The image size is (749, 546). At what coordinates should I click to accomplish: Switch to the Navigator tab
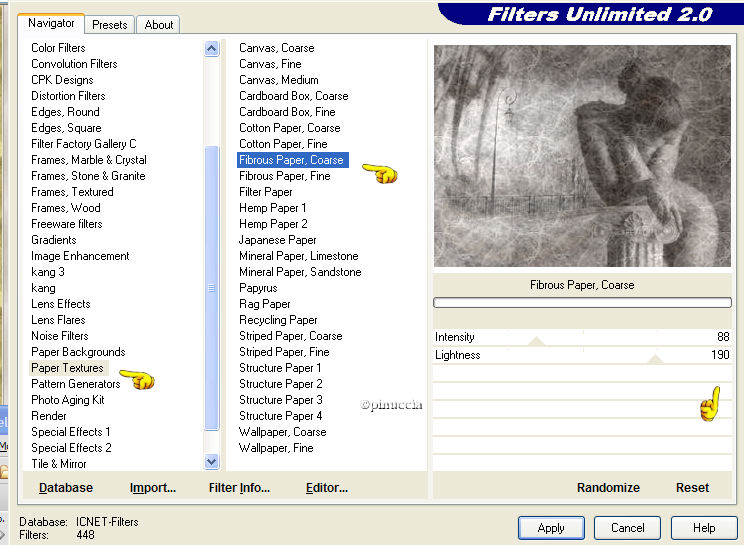click(51, 23)
